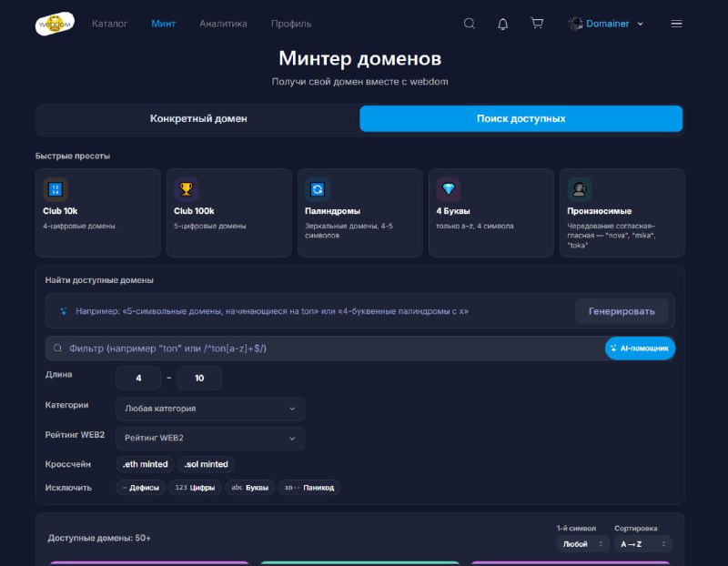
Task: Open the hamburger menu icon
Action: (x=676, y=24)
